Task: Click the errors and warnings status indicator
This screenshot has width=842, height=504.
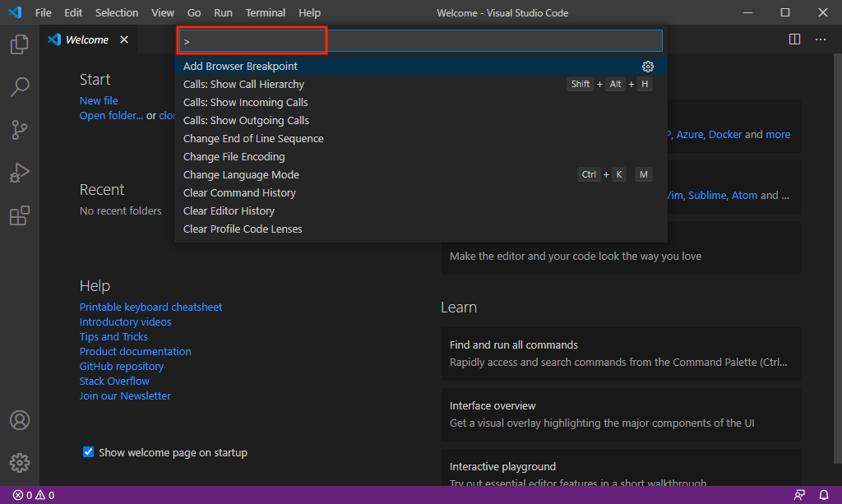Action: [34, 495]
